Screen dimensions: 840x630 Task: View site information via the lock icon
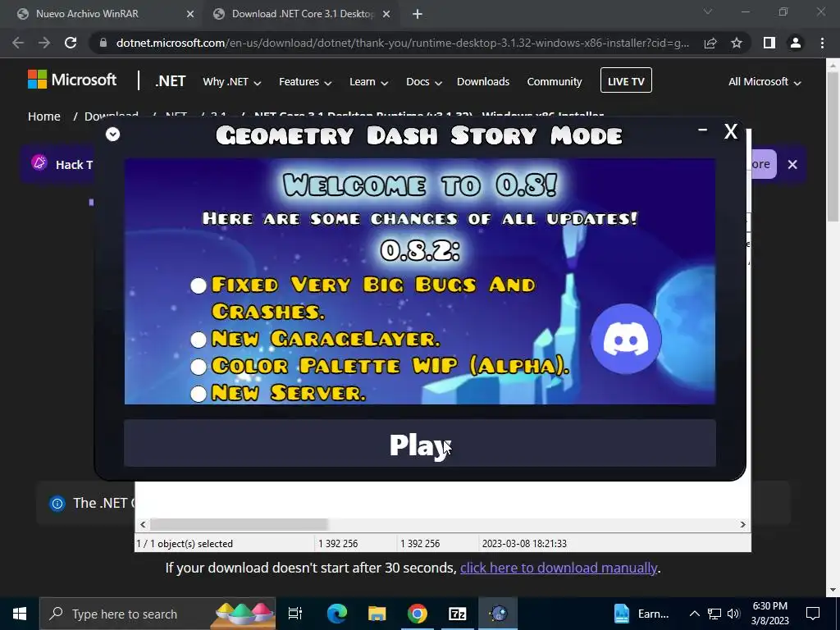pos(103,43)
